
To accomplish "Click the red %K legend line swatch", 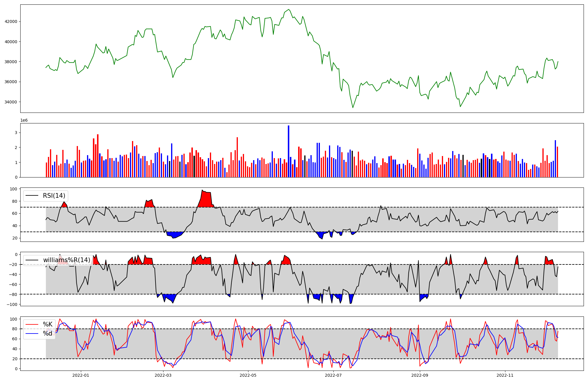I will 32,324.
